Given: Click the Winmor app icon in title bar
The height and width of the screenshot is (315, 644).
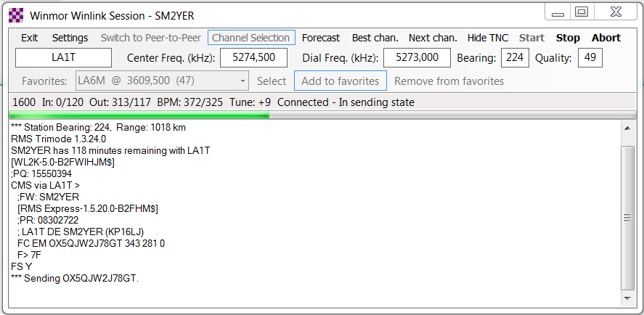Looking at the screenshot, I should [x=15, y=16].
